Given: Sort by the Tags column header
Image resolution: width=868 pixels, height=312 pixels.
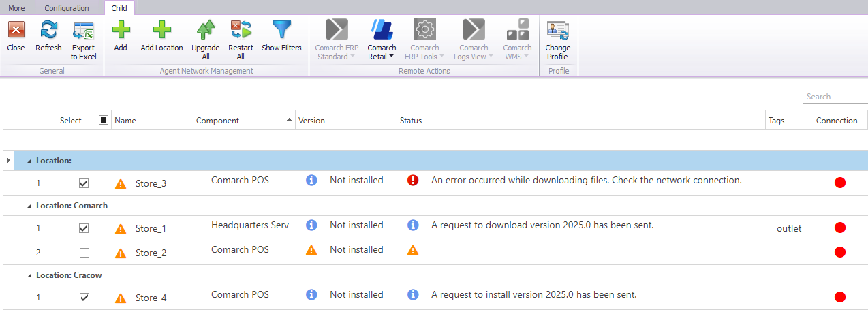Looking at the screenshot, I should pyautogui.click(x=789, y=120).
